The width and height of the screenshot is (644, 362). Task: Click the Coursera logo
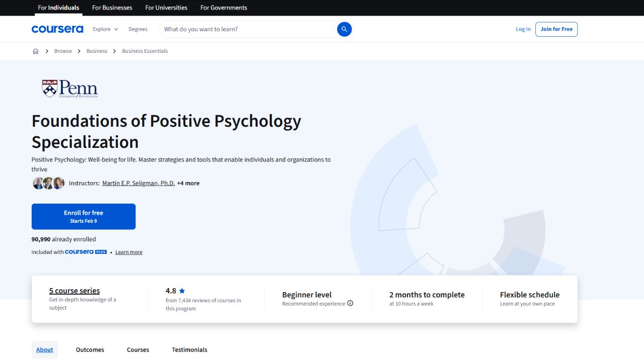click(57, 29)
